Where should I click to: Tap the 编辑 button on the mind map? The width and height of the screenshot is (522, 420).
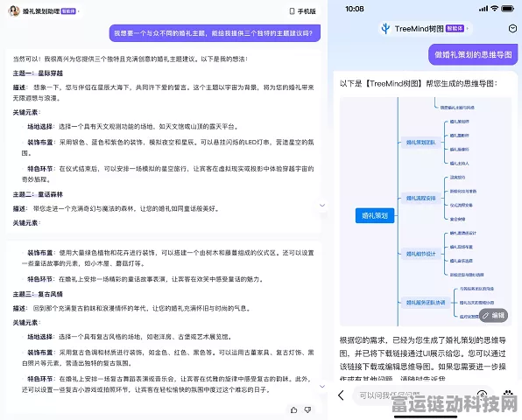point(493,315)
